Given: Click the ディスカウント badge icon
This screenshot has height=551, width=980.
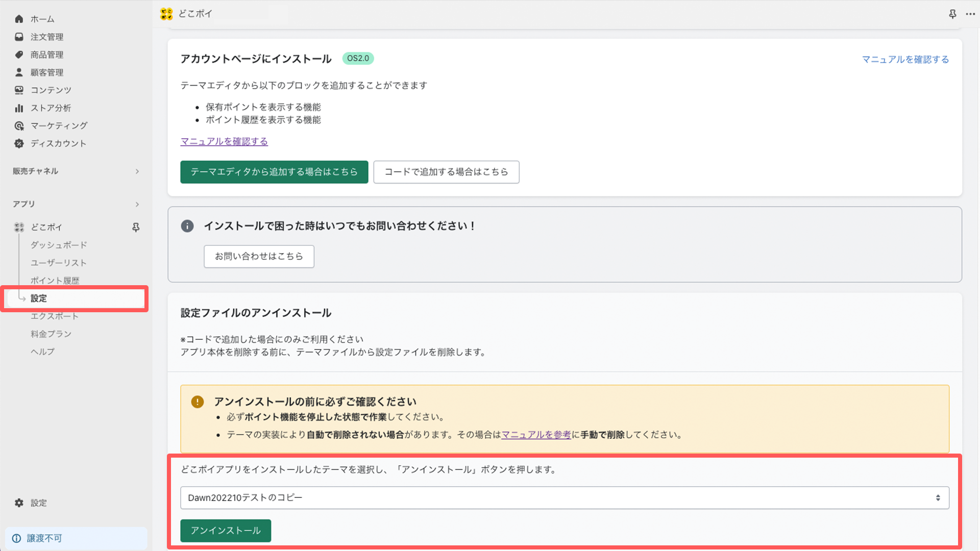Looking at the screenshot, I should 19,143.
